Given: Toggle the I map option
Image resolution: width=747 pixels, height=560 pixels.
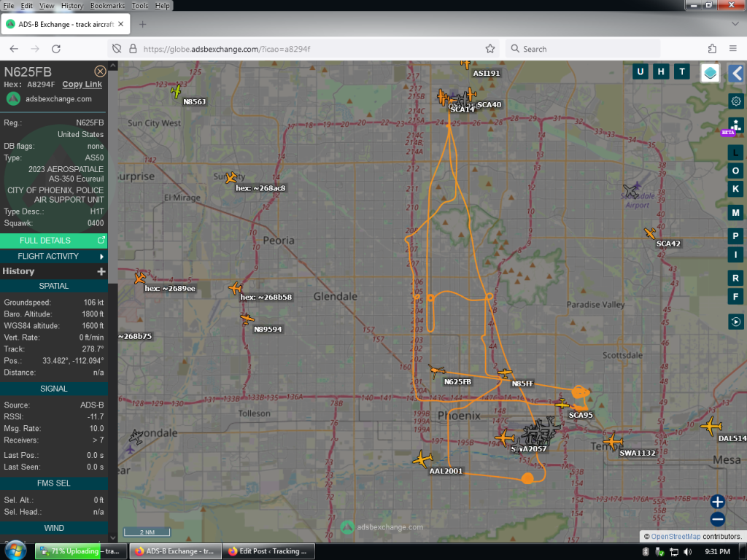Looking at the screenshot, I should 735,254.
